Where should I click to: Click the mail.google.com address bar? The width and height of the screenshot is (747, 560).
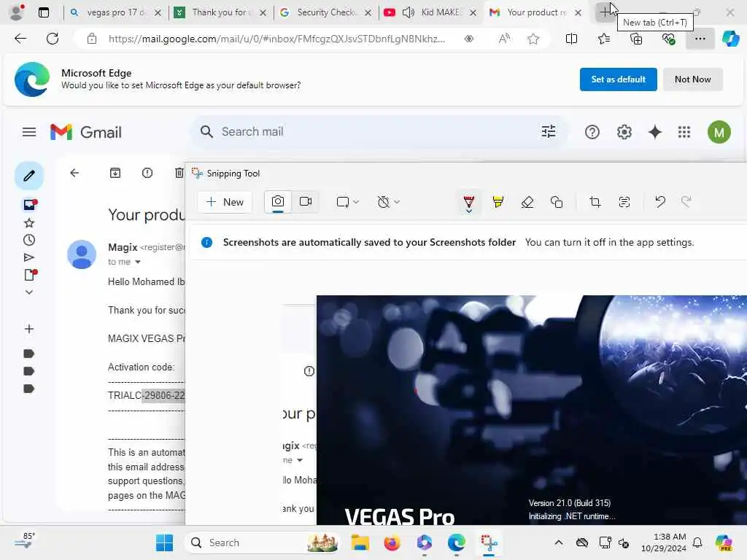[276, 39]
